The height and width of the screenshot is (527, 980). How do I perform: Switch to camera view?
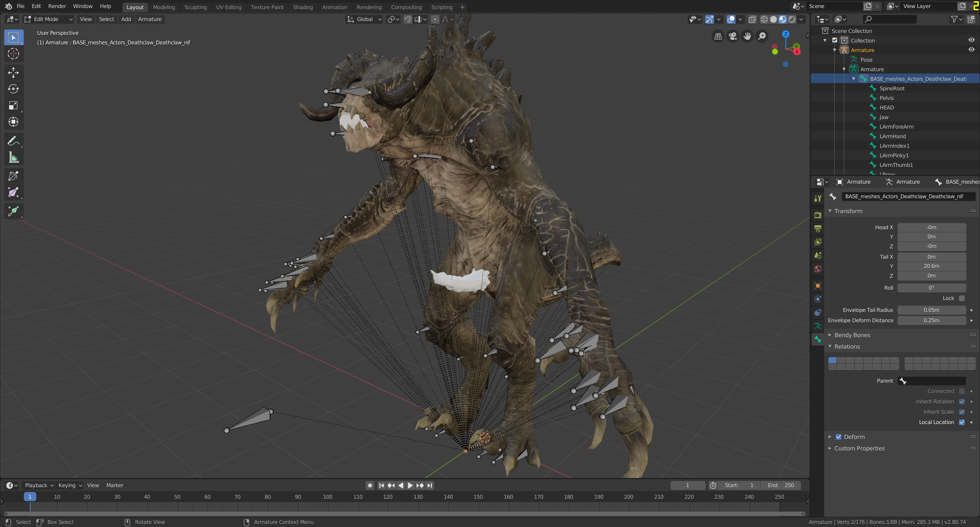[733, 36]
